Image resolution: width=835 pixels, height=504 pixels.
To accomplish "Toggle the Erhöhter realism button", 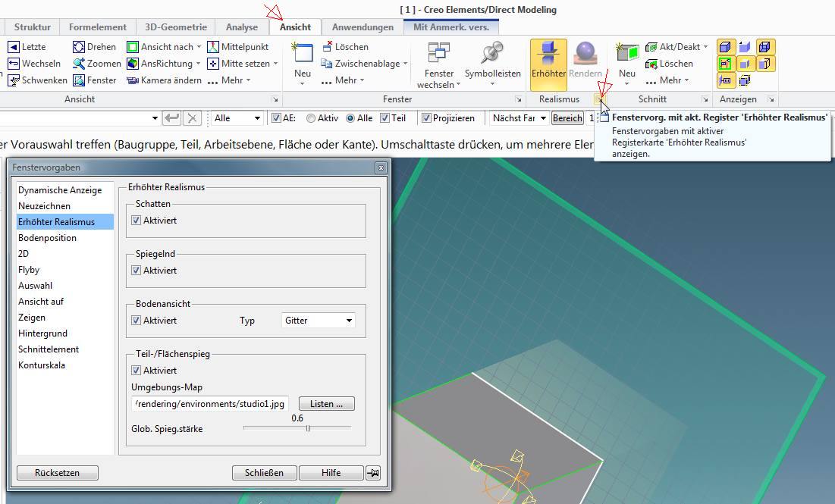I will pos(548,65).
